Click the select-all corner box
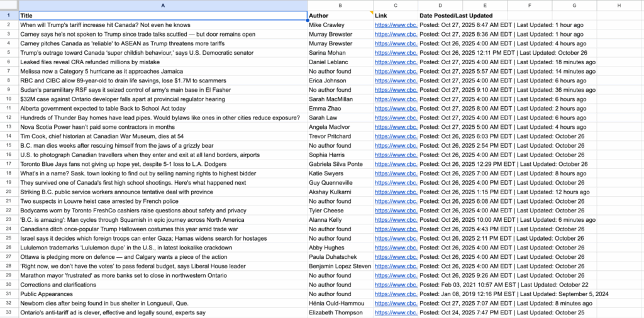644x318 pixels. coord(9,5)
